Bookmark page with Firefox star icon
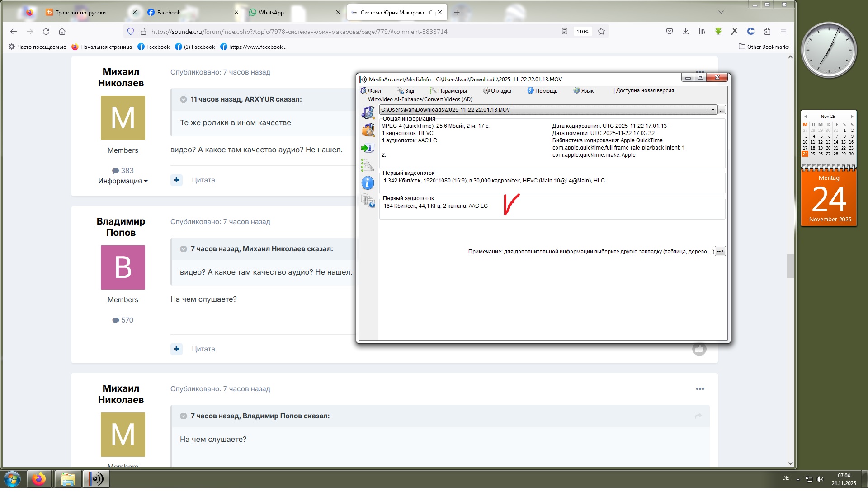868x496 pixels. pos(601,32)
